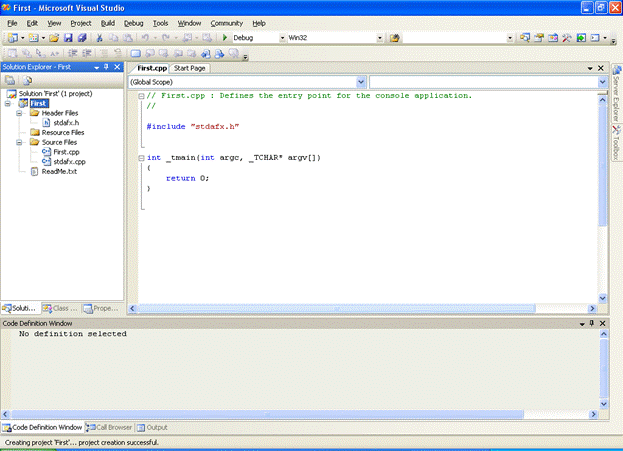The image size is (623, 451).
Task: Click the Save icon in toolbar
Action: click(69, 38)
